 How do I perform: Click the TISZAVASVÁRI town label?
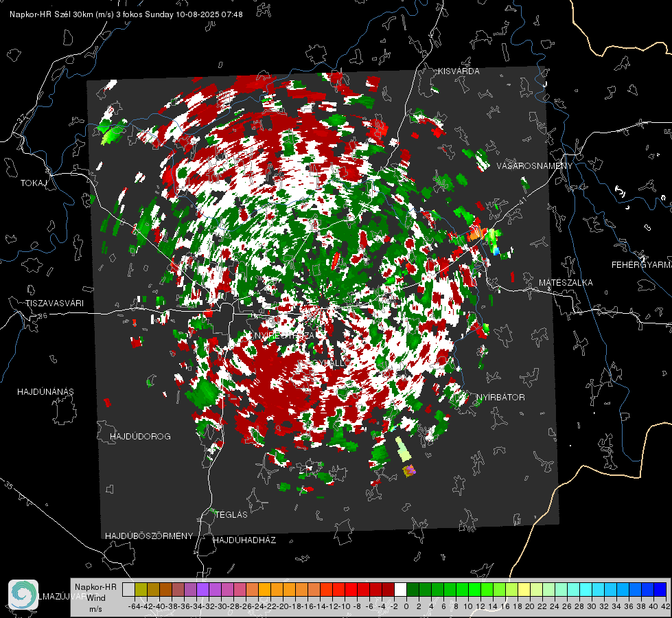[x=54, y=304]
